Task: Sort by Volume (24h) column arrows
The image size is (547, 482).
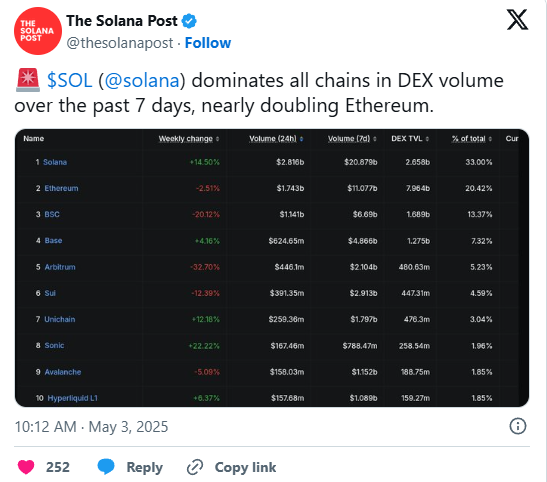Action: pos(301,139)
